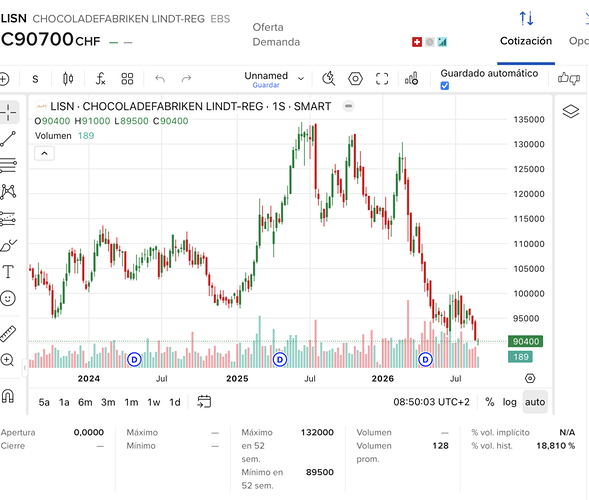Open the indicators fx menu
Image resolution: width=589 pixels, height=500 pixels.
pyautogui.click(x=100, y=79)
